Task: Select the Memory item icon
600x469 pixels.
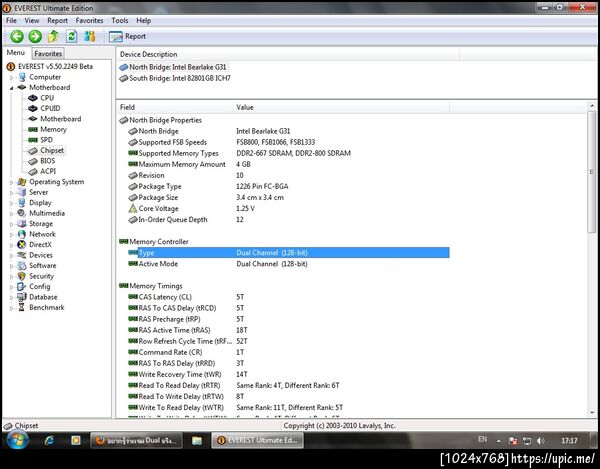Action: (33, 130)
